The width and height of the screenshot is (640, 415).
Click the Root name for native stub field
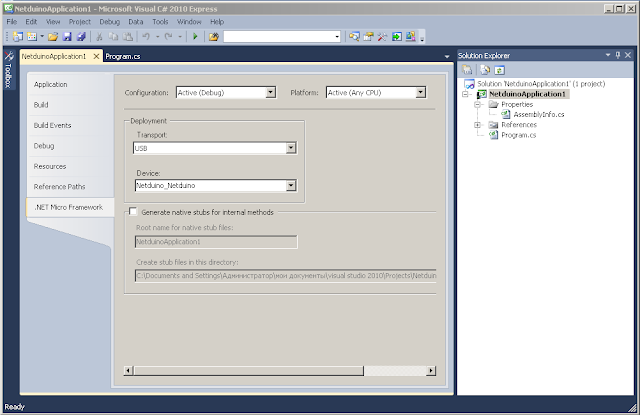(x=216, y=242)
